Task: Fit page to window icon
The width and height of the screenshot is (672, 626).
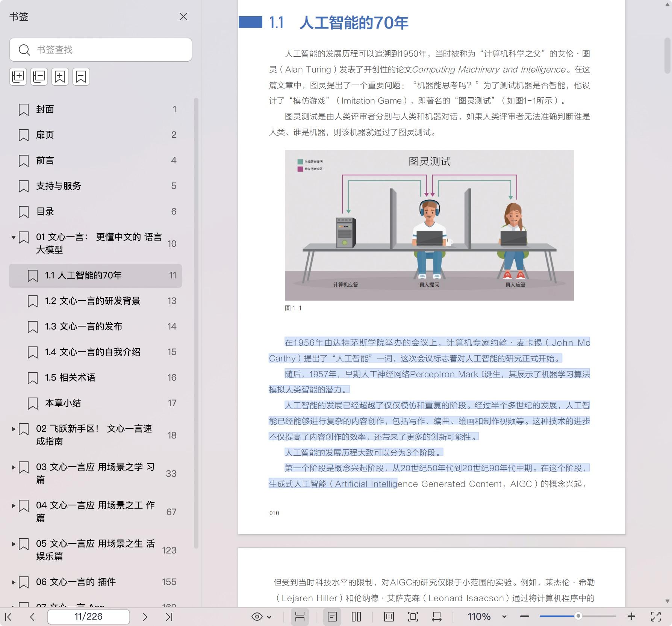Action: click(413, 617)
